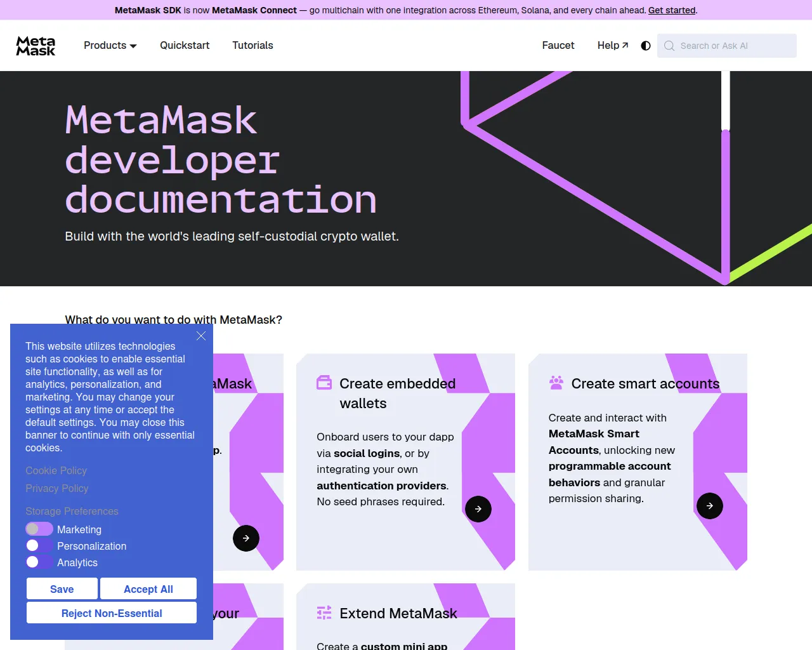Click the 'What do you want to do with MetaMask?' heading

coord(174,319)
